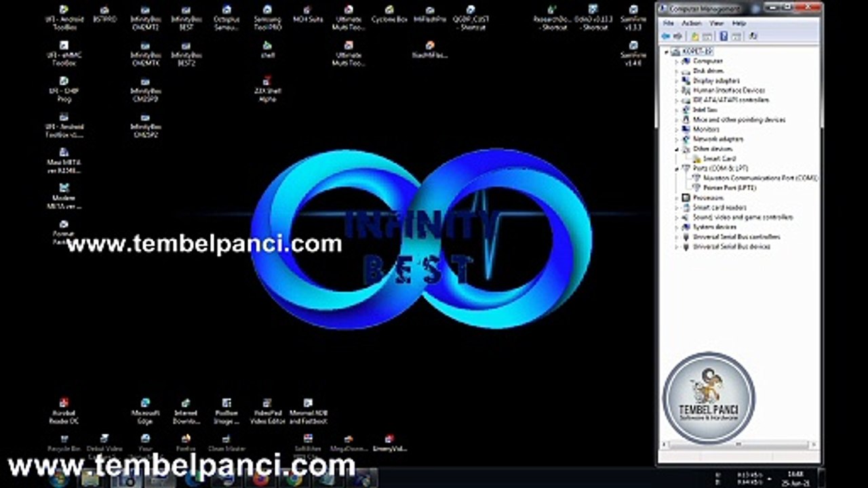Expand the Monitors node
Image resolution: width=868 pixels, height=488 pixels.
point(677,129)
